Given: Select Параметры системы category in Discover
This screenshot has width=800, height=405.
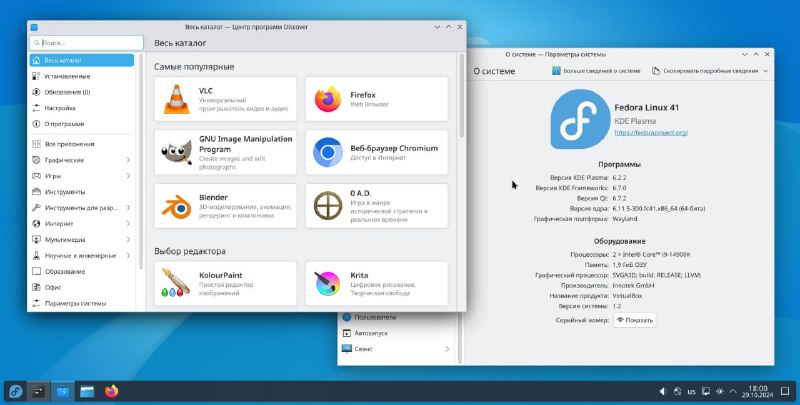Looking at the screenshot, I should coord(82,303).
